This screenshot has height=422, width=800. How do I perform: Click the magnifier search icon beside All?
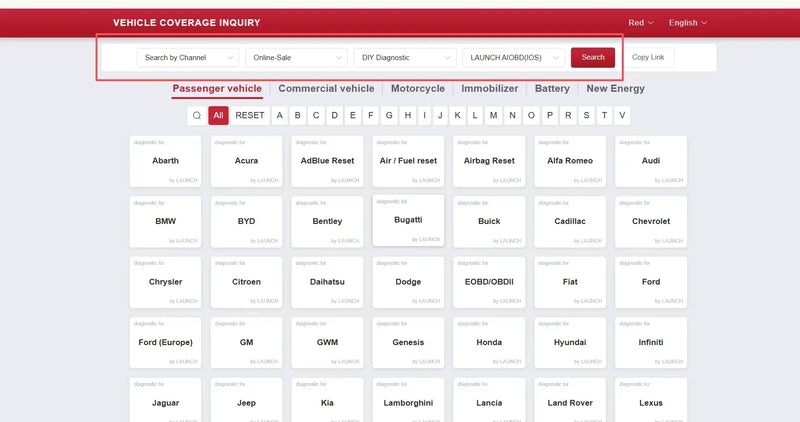tap(196, 115)
